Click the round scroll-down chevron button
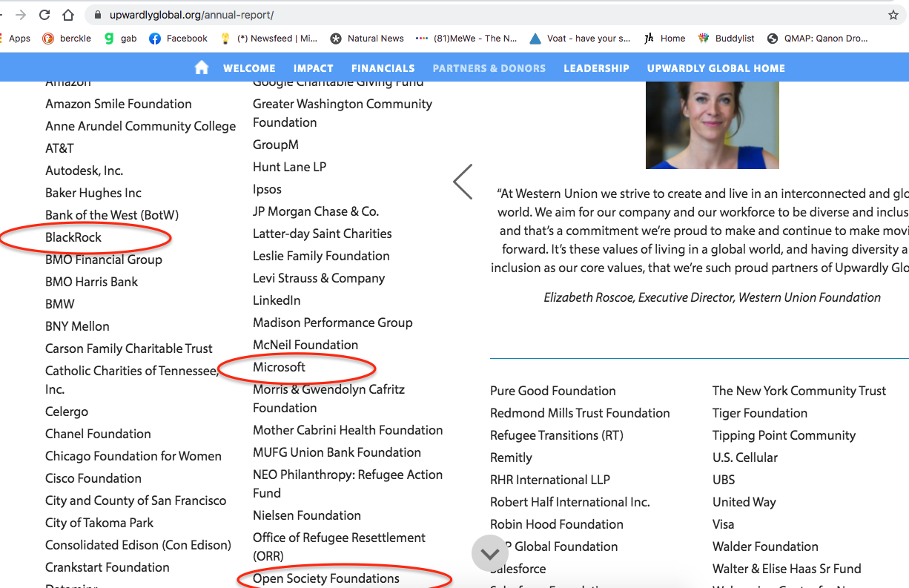 (x=490, y=553)
